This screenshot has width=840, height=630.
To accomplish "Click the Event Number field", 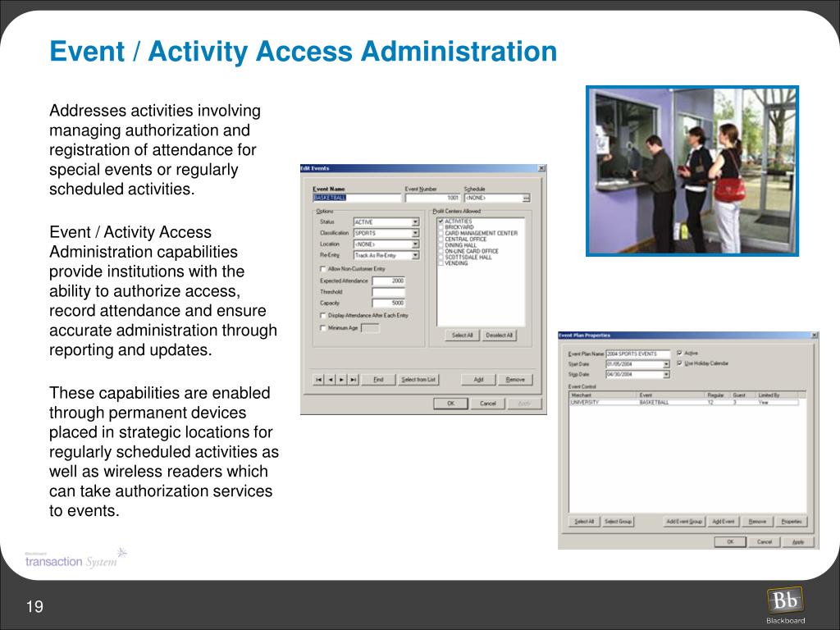I will [433, 199].
